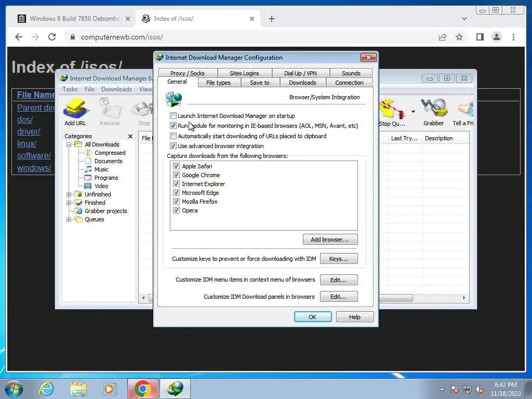Show hidden system tray icons
Viewport: 532px width, 399px height.
point(442,390)
